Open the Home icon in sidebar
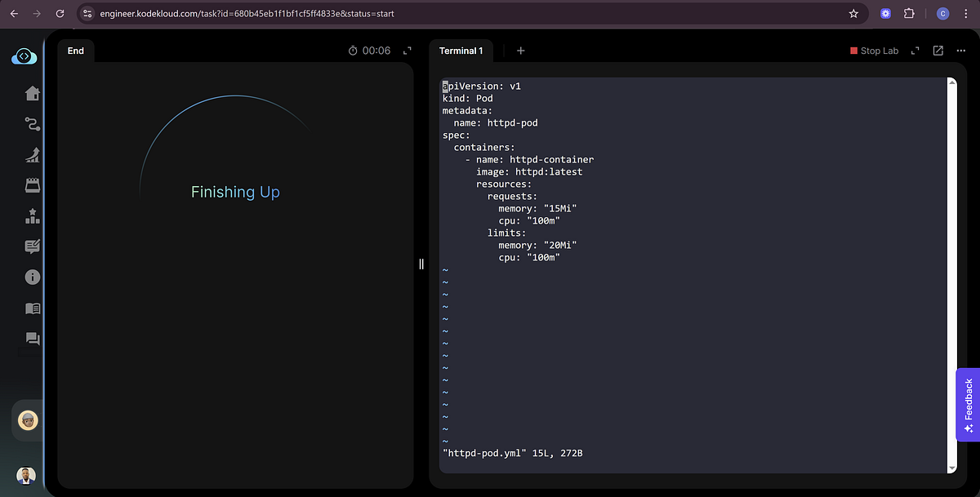980x497 pixels. pos(33,94)
